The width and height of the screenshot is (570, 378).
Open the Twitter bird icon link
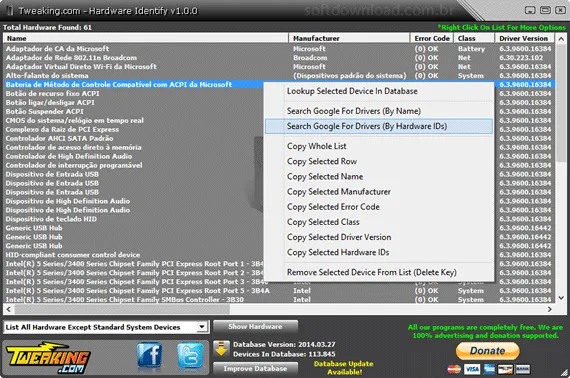[x=190, y=355]
